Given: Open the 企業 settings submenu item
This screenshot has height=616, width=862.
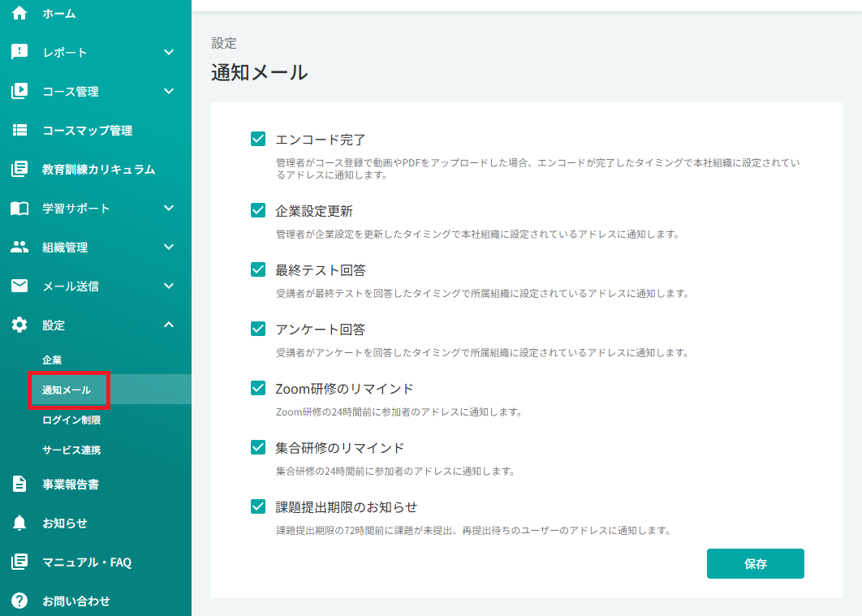Looking at the screenshot, I should pos(52,360).
